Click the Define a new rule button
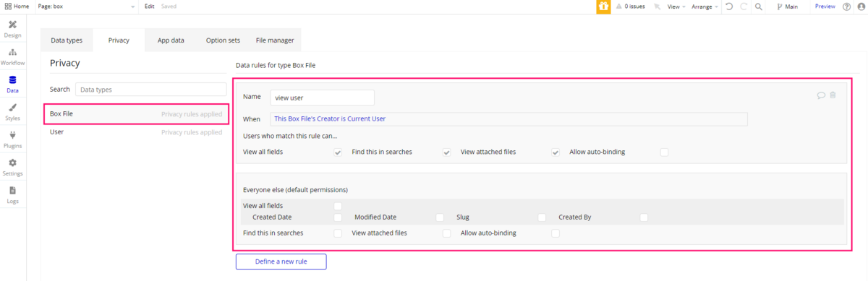The height and width of the screenshot is (281, 868). (x=281, y=261)
